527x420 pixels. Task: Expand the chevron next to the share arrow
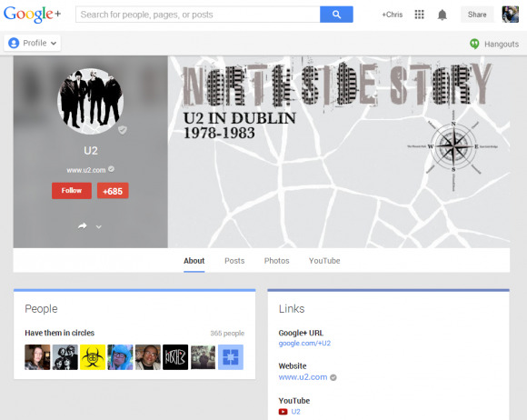(98, 226)
